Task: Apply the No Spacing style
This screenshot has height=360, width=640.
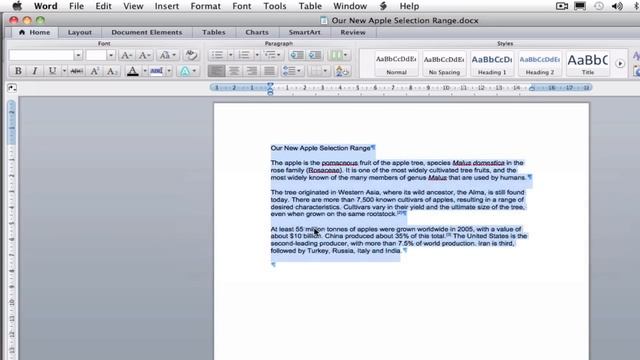Action: pos(444,64)
